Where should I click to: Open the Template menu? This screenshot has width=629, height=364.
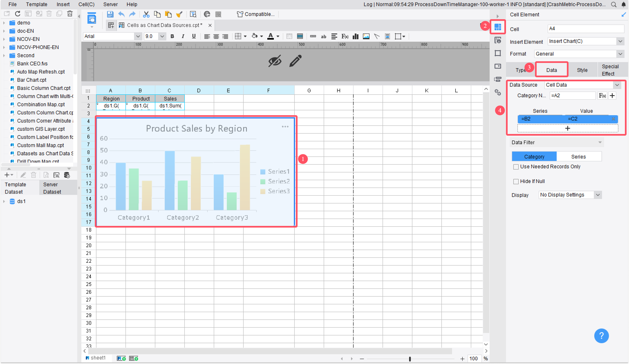(36, 4)
